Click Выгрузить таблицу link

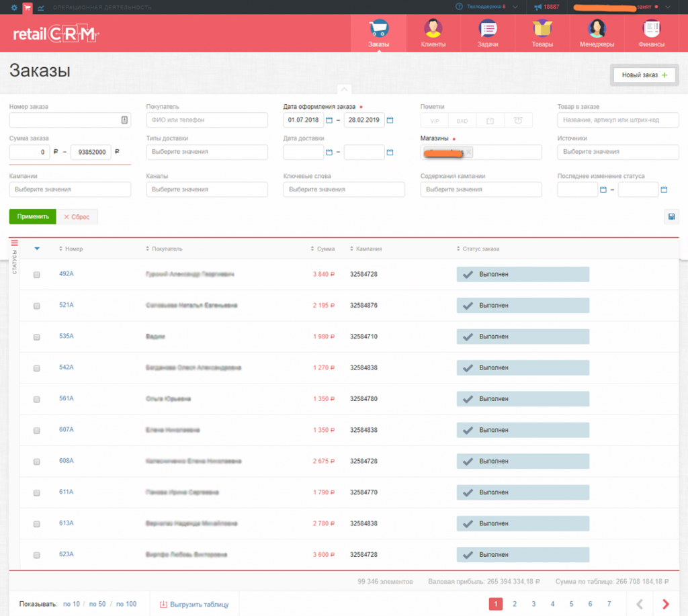(x=194, y=604)
